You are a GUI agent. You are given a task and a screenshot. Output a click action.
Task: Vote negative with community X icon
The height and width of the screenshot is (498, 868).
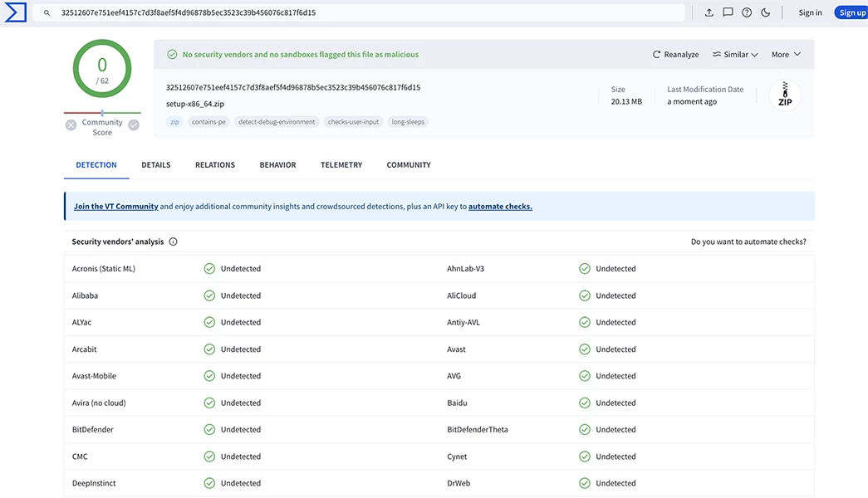click(x=71, y=125)
